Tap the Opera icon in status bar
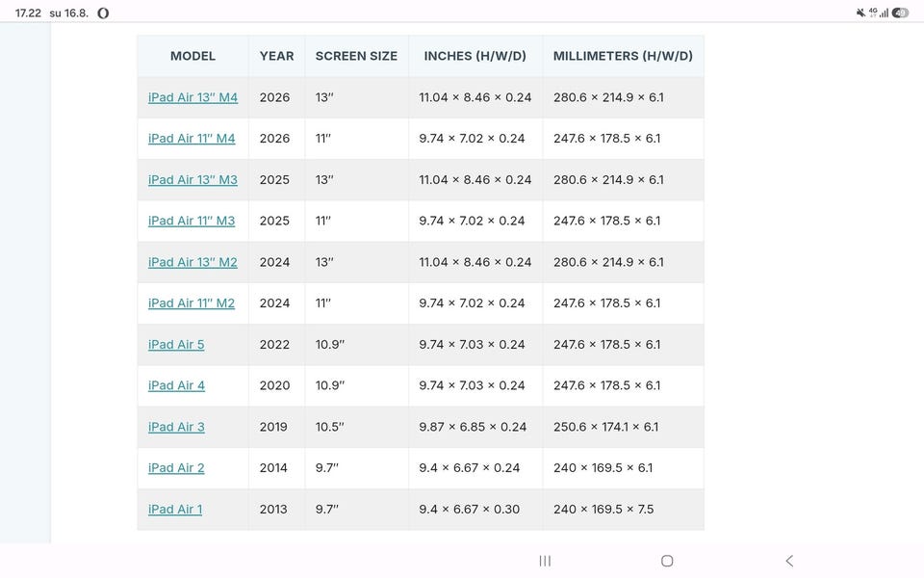The width and height of the screenshot is (924, 578). click(103, 13)
